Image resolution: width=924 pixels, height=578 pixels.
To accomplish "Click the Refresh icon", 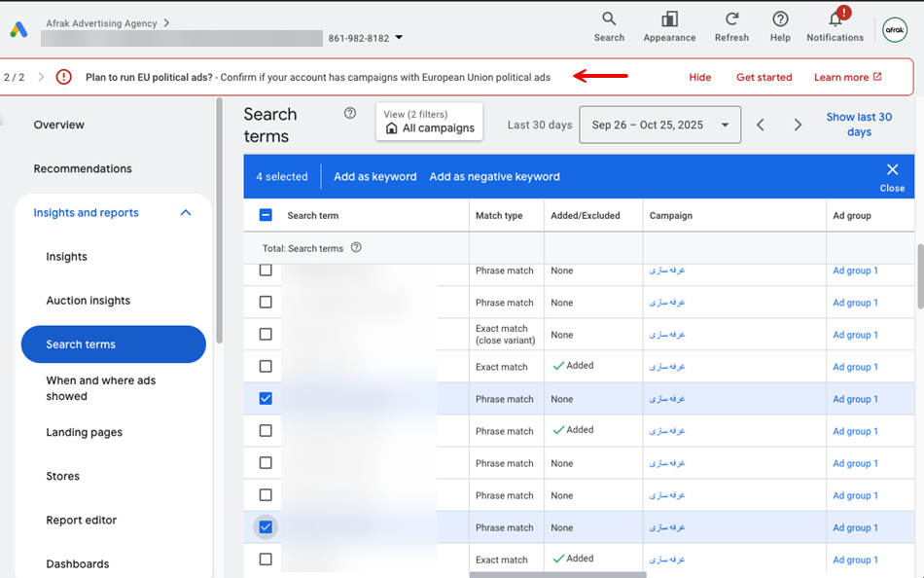I will 731,19.
